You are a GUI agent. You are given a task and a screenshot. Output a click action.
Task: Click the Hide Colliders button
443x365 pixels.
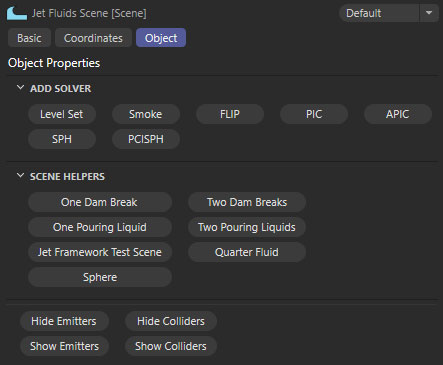171,321
